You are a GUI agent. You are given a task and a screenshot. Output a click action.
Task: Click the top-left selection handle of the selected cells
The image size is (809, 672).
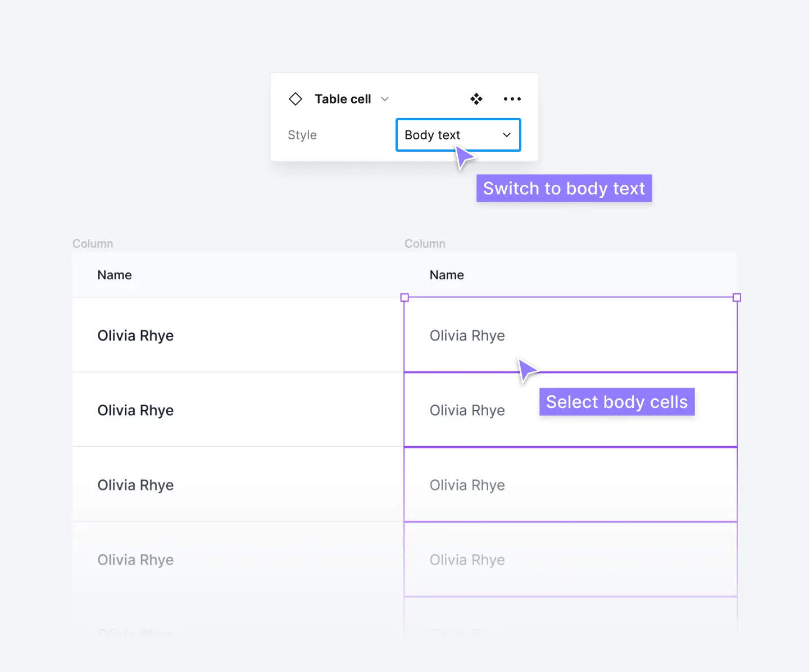click(404, 297)
